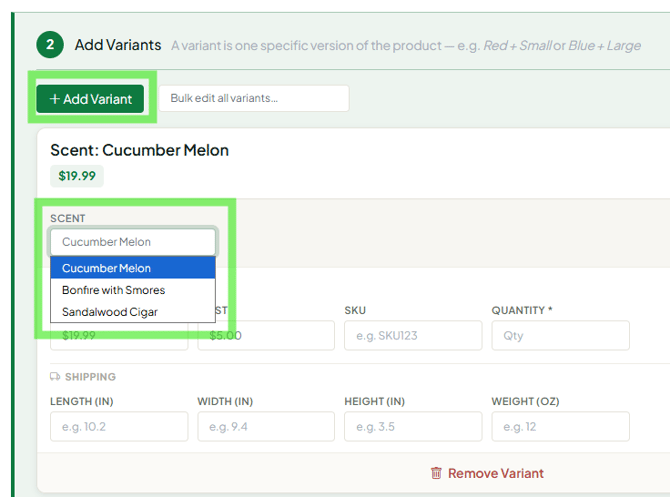Click the Remove Variant link
670x497 pixels.
point(487,473)
